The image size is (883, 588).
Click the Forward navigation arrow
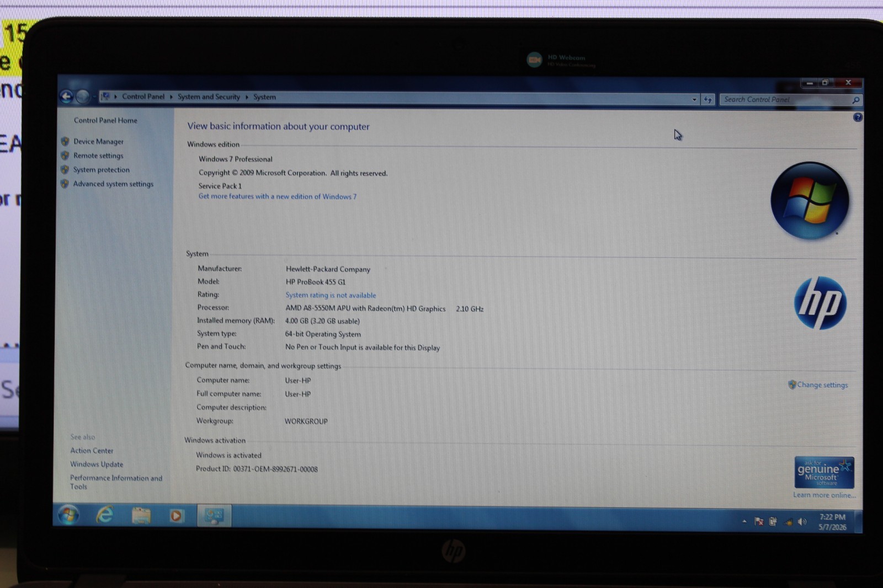(x=82, y=97)
